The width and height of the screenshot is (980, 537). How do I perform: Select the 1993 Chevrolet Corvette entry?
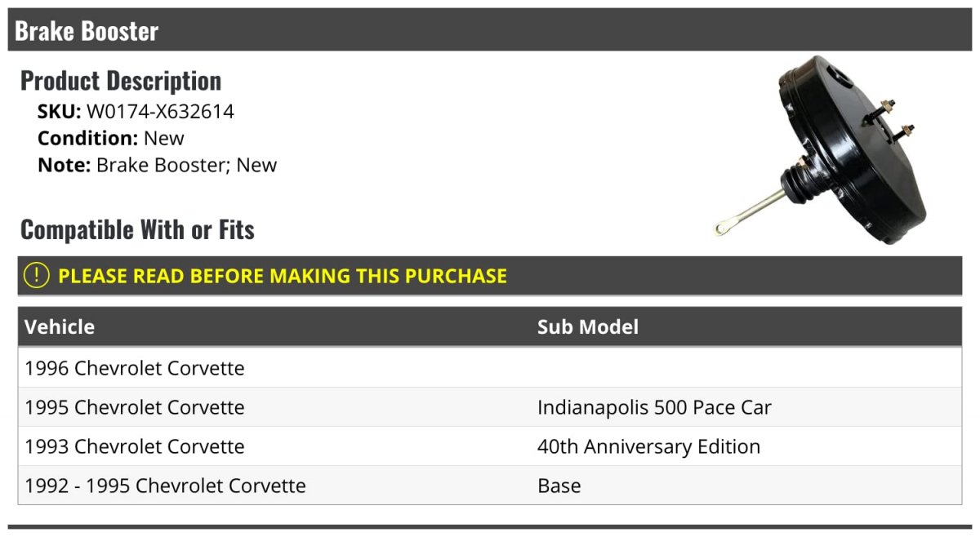pos(135,446)
